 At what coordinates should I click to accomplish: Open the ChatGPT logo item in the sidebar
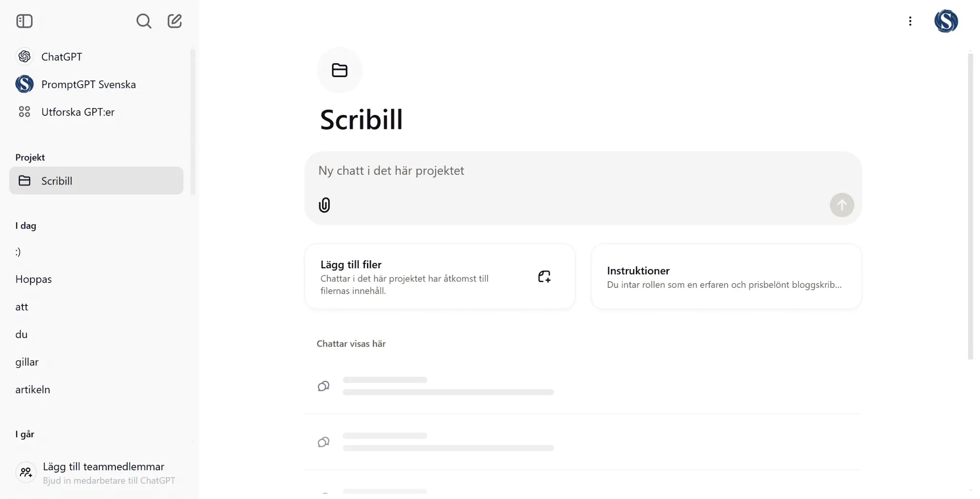pos(24,57)
